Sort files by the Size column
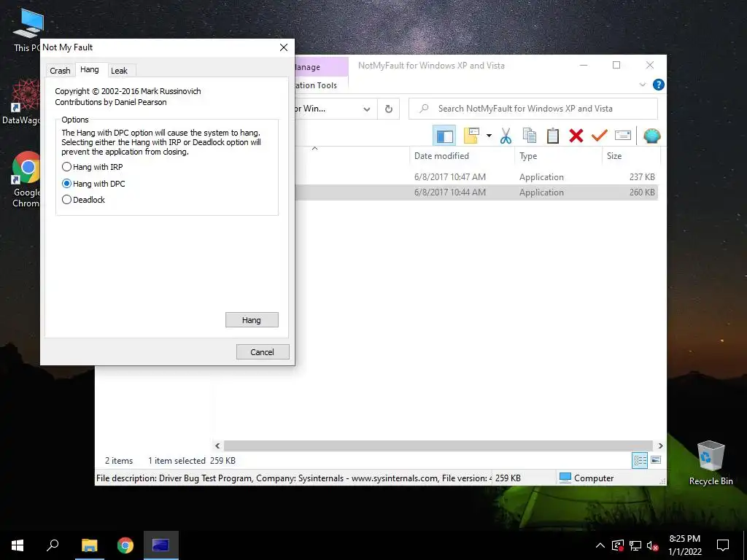 (x=631, y=156)
